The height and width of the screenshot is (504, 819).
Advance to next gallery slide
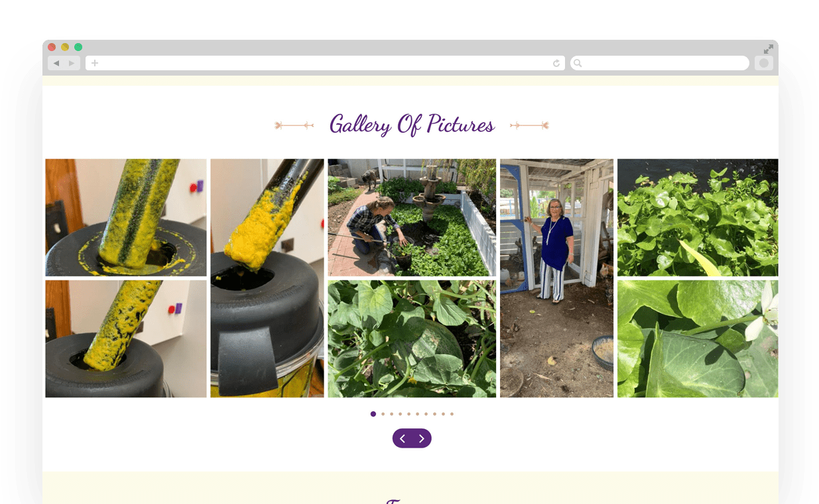[421, 438]
